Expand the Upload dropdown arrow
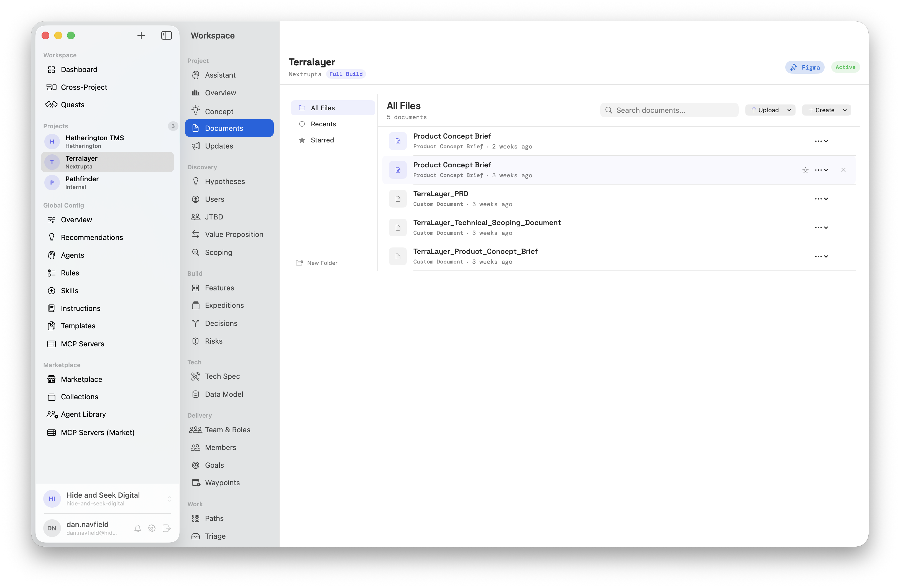Image resolution: width=900 pixels, height=588 pixels. coord(789,110)
